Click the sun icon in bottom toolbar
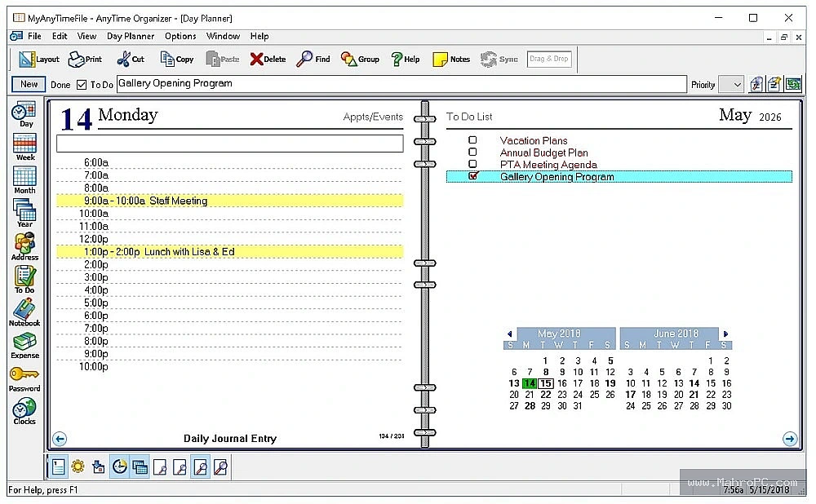The width and height of the screenshot is (816, 504). click(x=78, y=467)
